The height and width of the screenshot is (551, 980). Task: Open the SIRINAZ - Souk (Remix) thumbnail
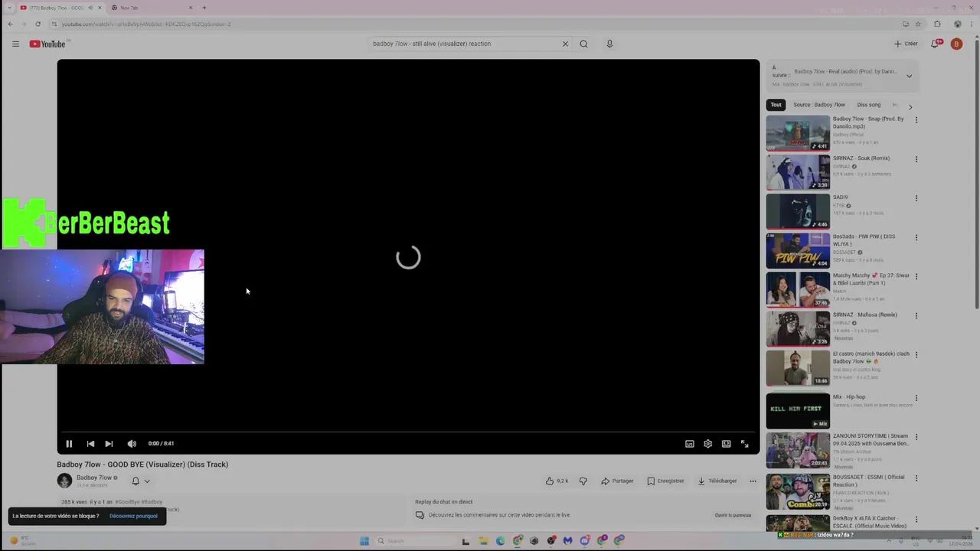pyautogui.click(x=798, y=172)
